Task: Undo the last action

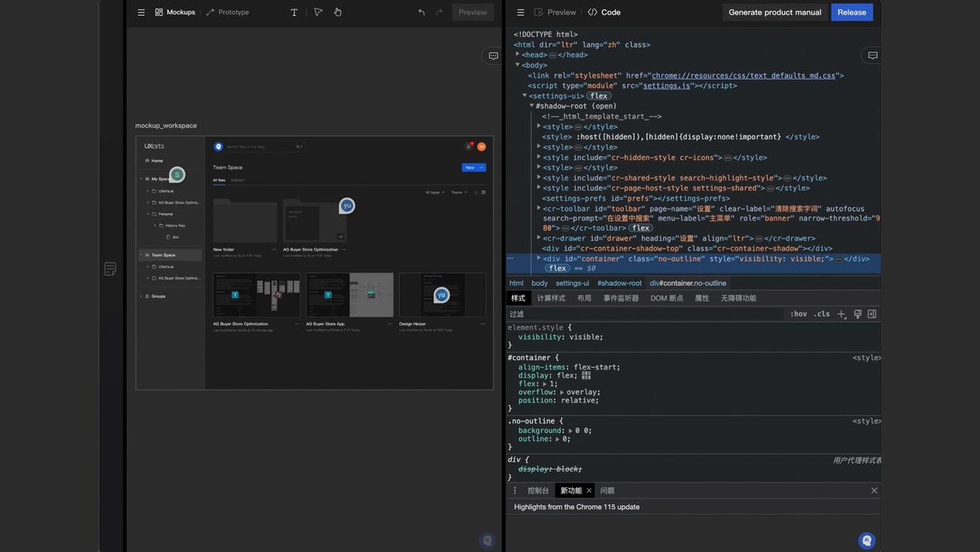Action: (421, 12)
